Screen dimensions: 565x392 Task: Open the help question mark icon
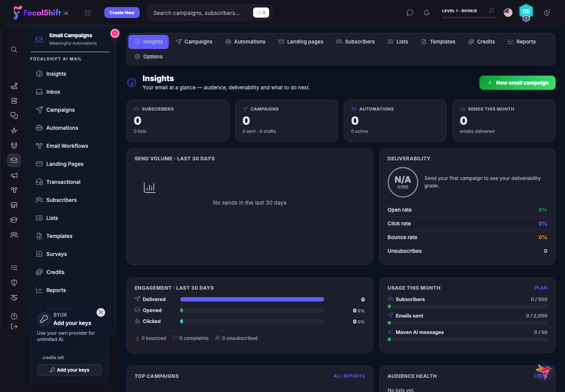coord(14,316)
